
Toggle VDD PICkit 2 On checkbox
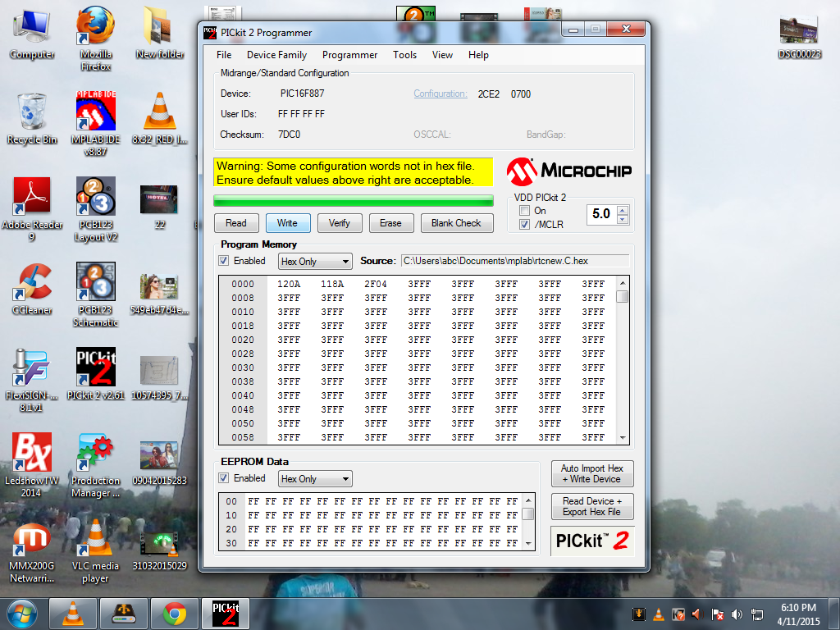pos(524,211)
